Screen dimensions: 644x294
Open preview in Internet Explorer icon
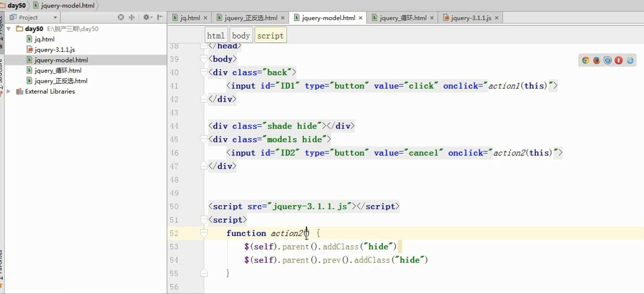coord(630,61)
